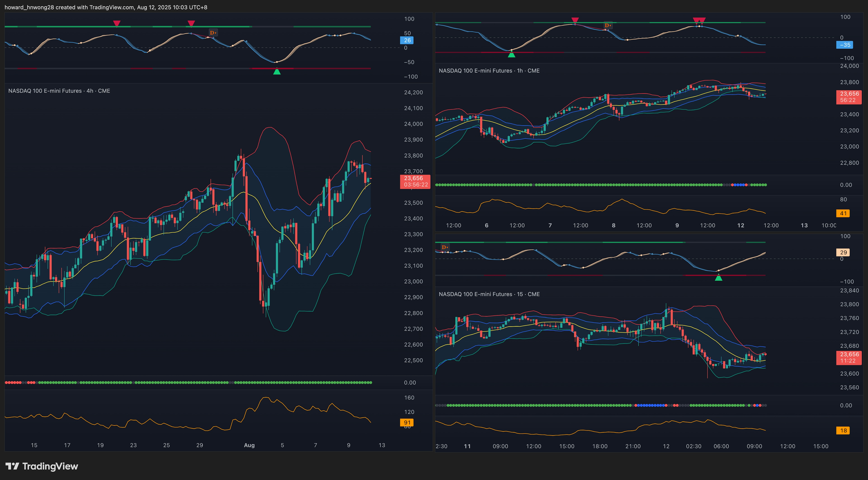Click the leftmost red down-triangle on 4h oscillator
This screenshot has width=868, height=480.
click(x=117, y=23)
